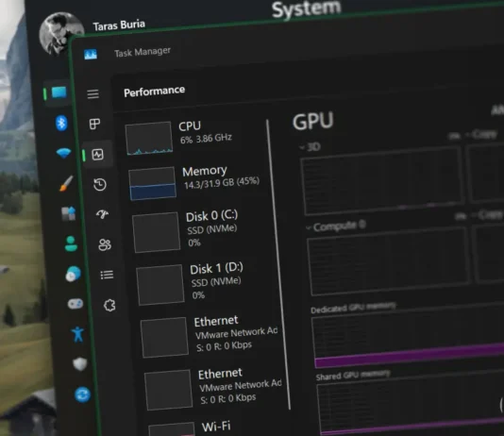Select the CPU performance graph thumbnail
Image resolution: width=504 pixels, height=436 pixels.
tap(149, 138)
